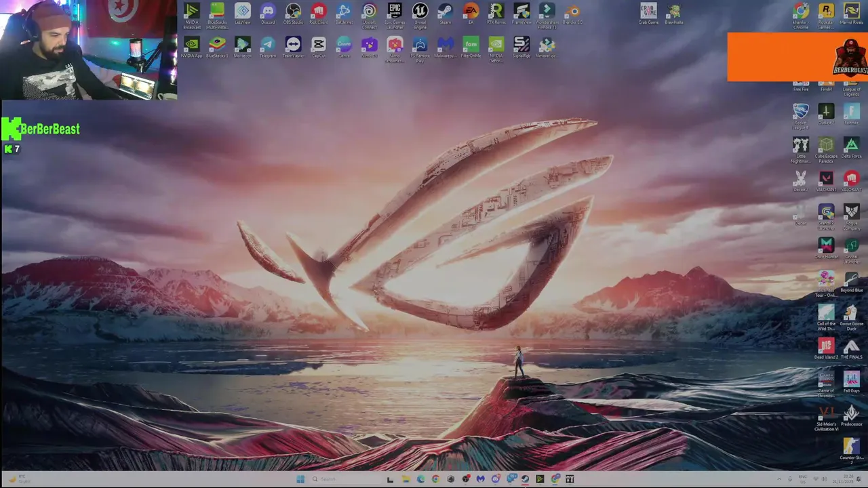Viewport: 868px width, 488px height.
Task: Launch Goose Goose Duck from the desktop
Action: pyautogui.click(x=852, y=318)
